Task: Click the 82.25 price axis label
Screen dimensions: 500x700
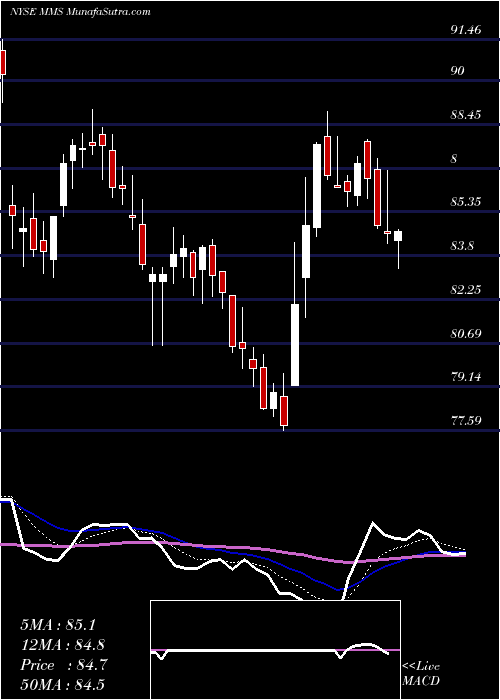Action: (466, 289)
